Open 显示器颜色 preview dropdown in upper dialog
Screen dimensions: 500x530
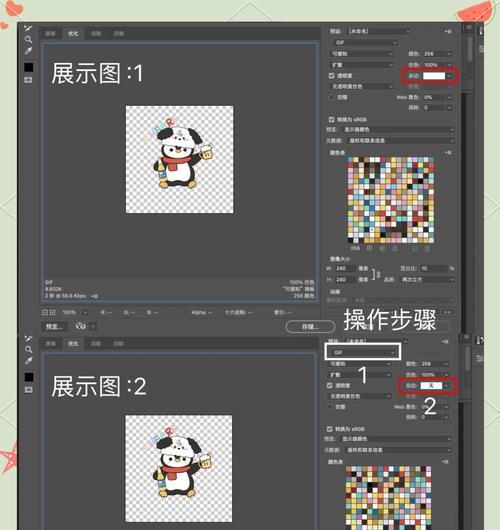(x=398, y=130)
